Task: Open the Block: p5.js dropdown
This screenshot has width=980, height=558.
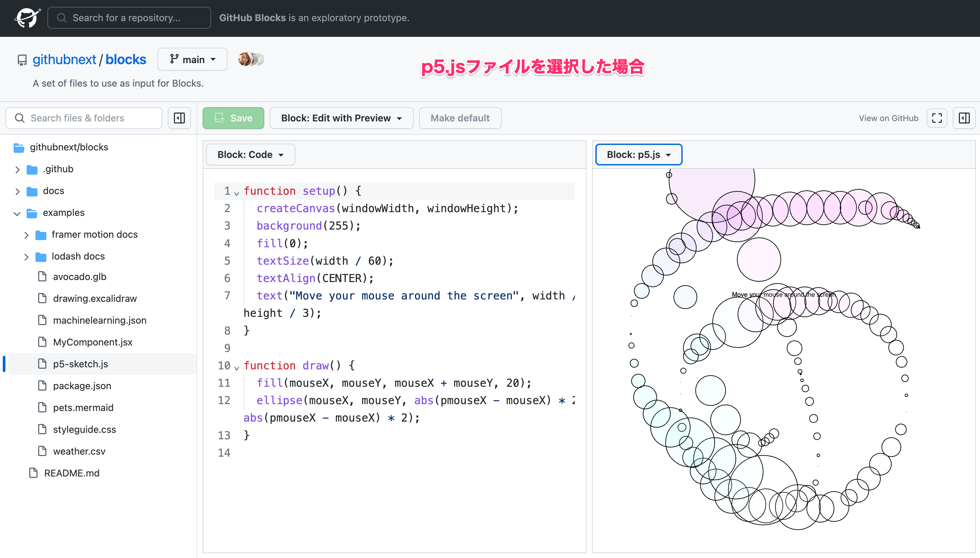Action: (638, 155)
